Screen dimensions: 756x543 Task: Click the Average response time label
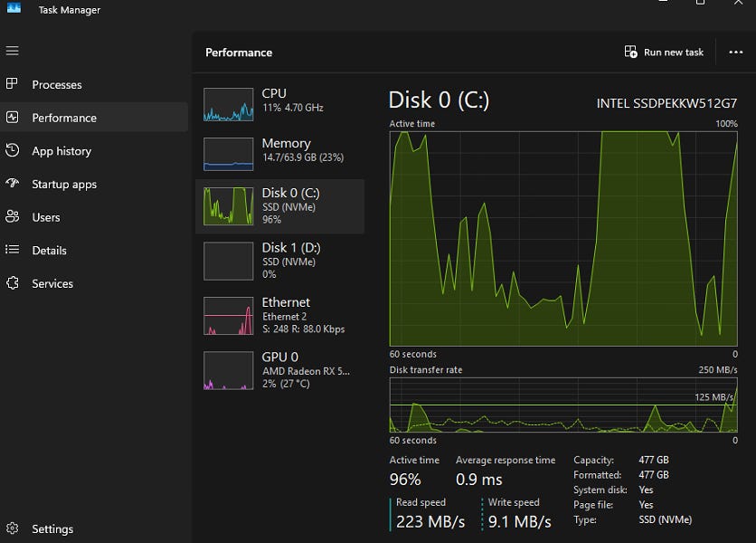[x=506, y=460]
